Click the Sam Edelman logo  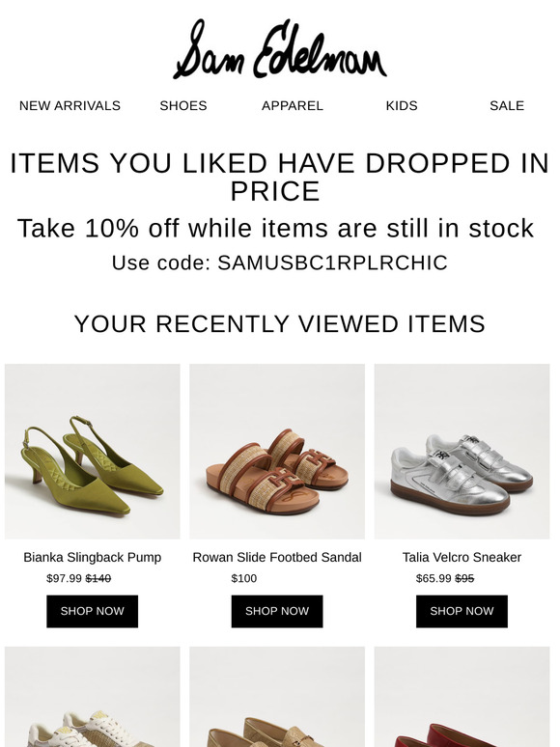coord(280,48)
